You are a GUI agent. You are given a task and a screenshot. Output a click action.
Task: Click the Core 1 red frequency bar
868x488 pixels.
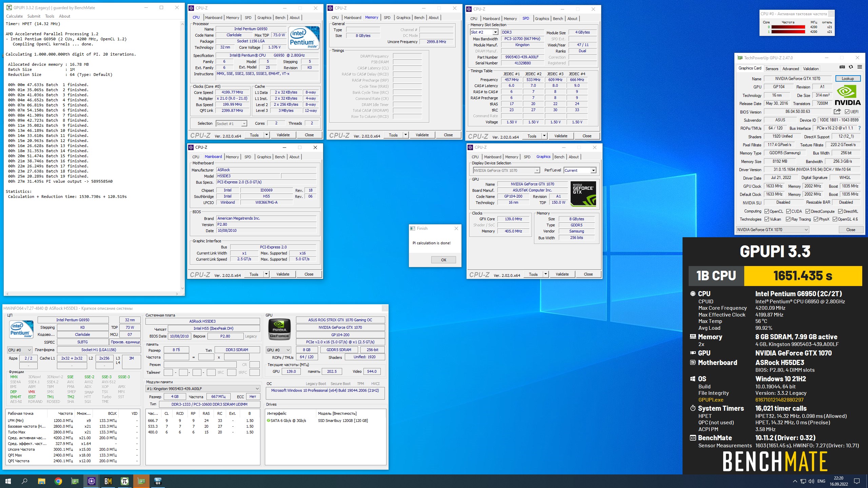788,32
